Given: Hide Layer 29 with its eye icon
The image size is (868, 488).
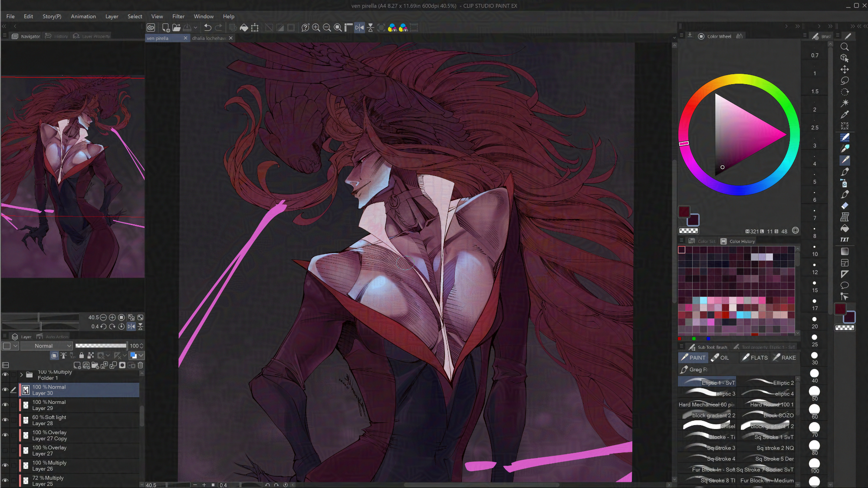Looking at the screenshot, I should pos(5,405).
